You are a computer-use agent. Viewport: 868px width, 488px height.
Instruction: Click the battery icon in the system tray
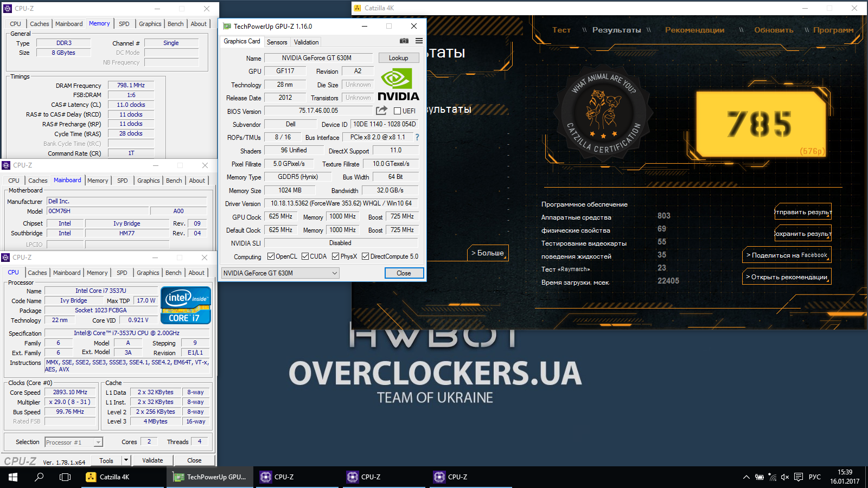[759, 477]
